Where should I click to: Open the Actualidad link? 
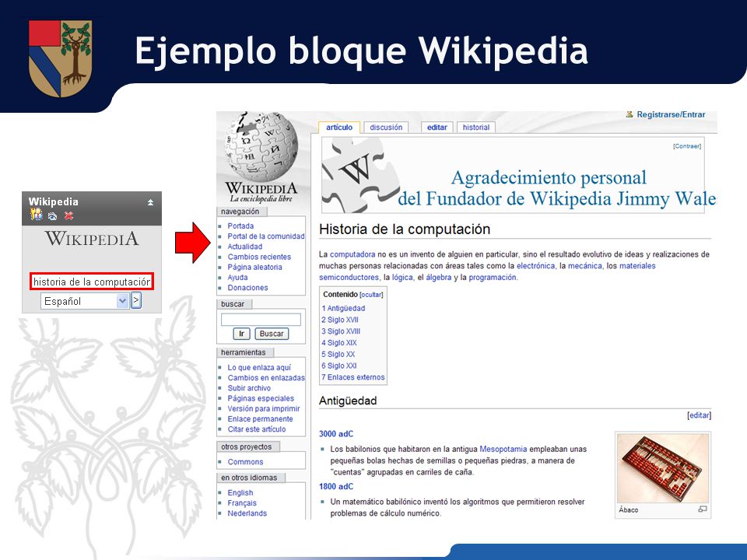coord(245,247)
